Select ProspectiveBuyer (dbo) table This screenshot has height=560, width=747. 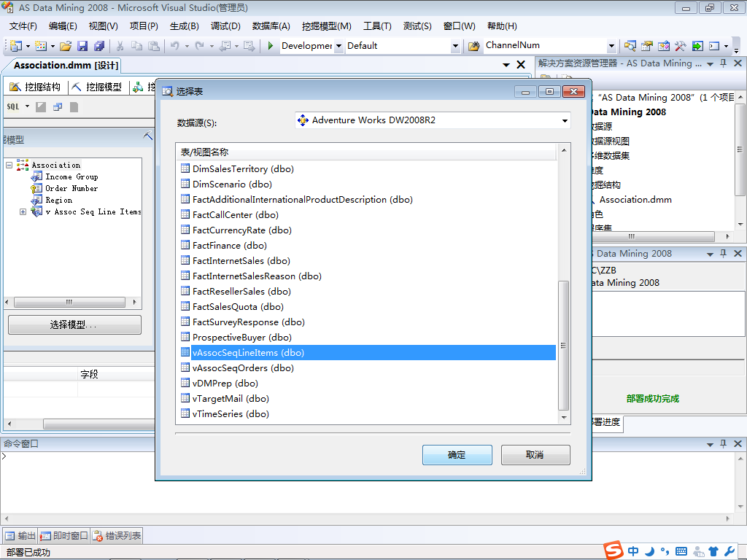242,338
